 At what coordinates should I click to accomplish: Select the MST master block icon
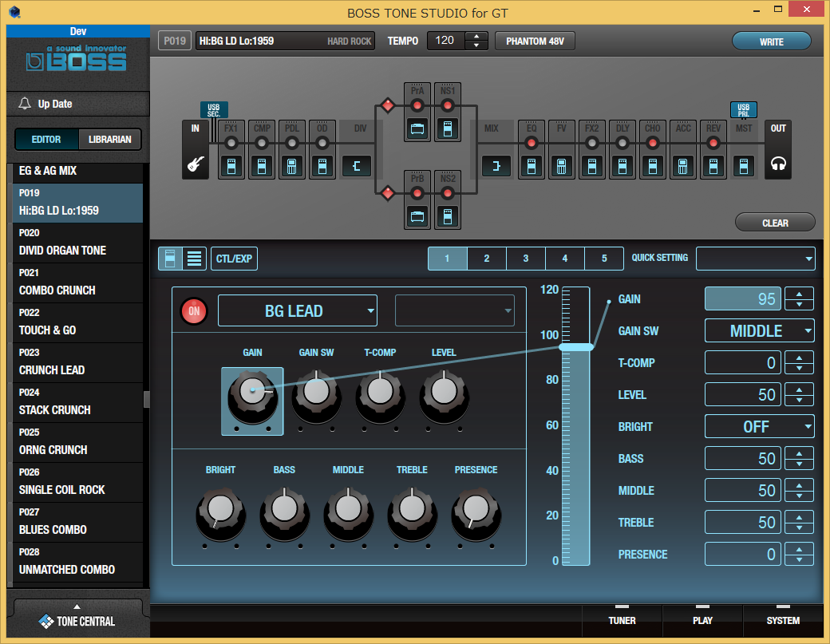[744, 166]
